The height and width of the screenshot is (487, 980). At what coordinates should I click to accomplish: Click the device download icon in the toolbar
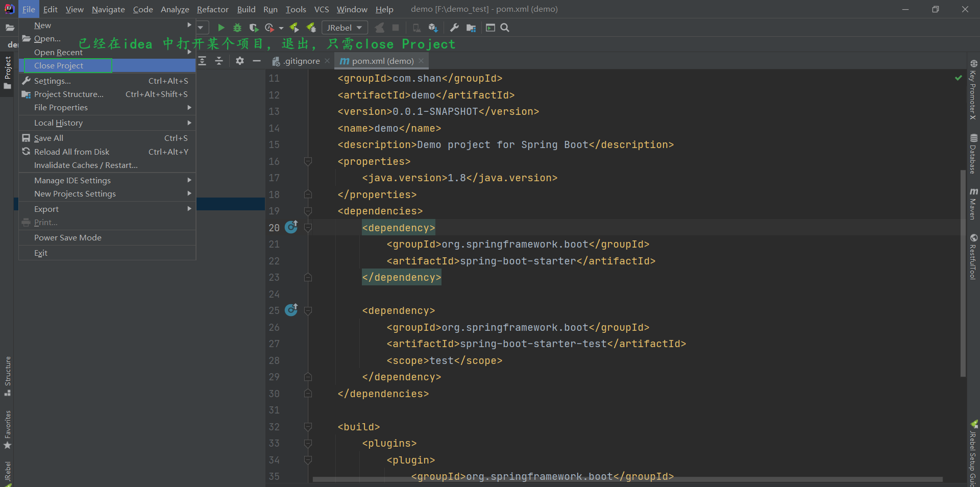[x=416, y=28]
